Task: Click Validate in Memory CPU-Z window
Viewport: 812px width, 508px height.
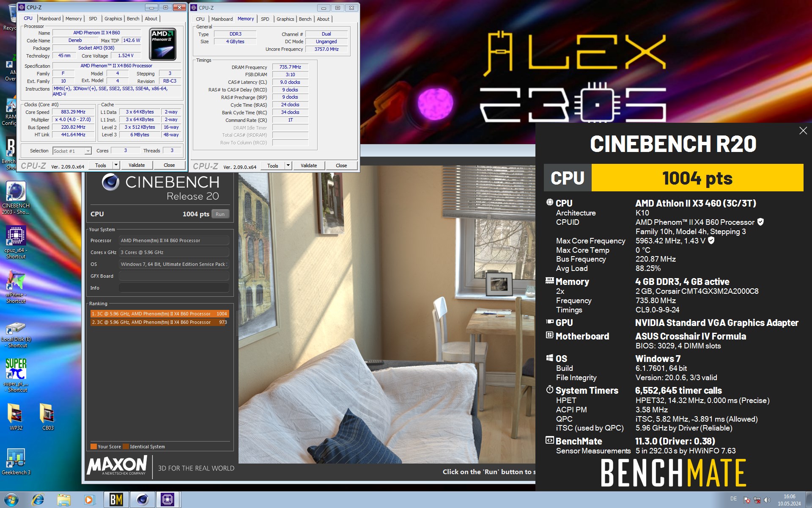Action: [x=309, y=166]
